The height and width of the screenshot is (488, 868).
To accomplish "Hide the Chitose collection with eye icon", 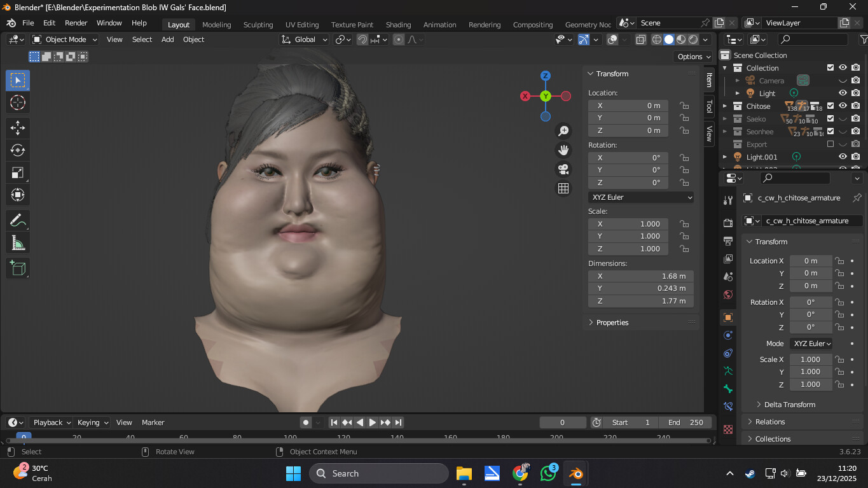I will coord(843,106).
